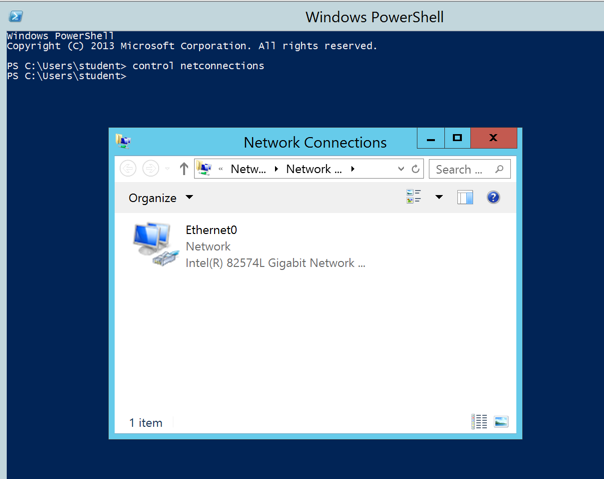Switch to details view in the status bar
The image size is (604, 479).
pyautogui.click(x=479, y=422)
